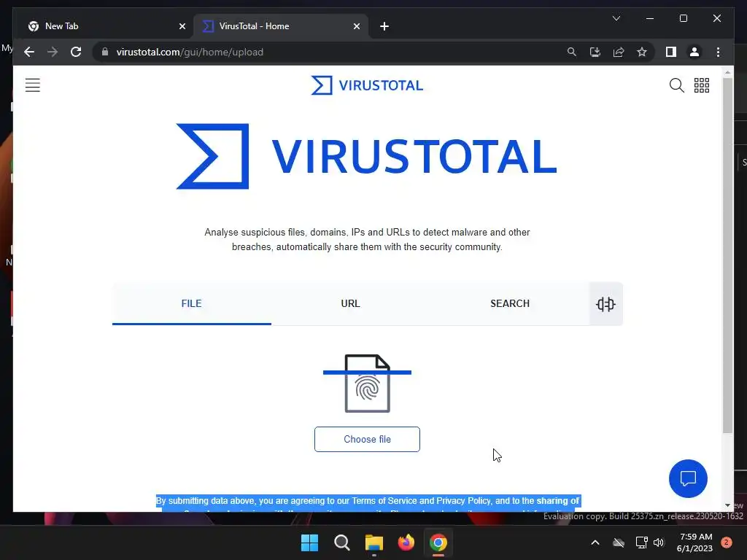Click the 'Analyse suspicious files' description text

[x=367, y=239]
